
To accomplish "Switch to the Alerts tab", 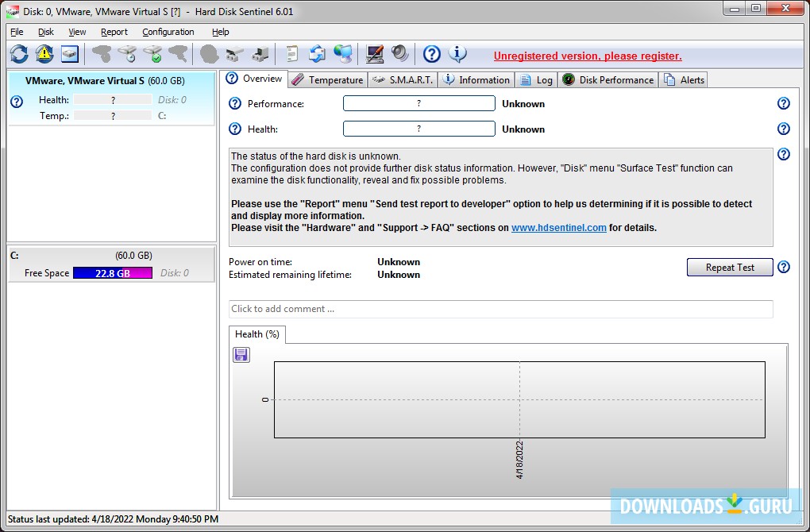I will (x=684, y=80).
